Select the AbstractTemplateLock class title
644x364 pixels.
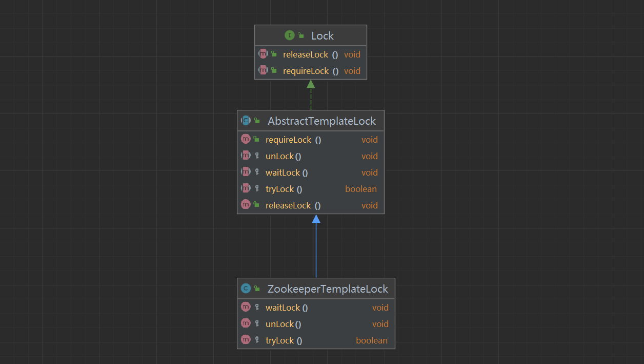(x=321, y=121)
